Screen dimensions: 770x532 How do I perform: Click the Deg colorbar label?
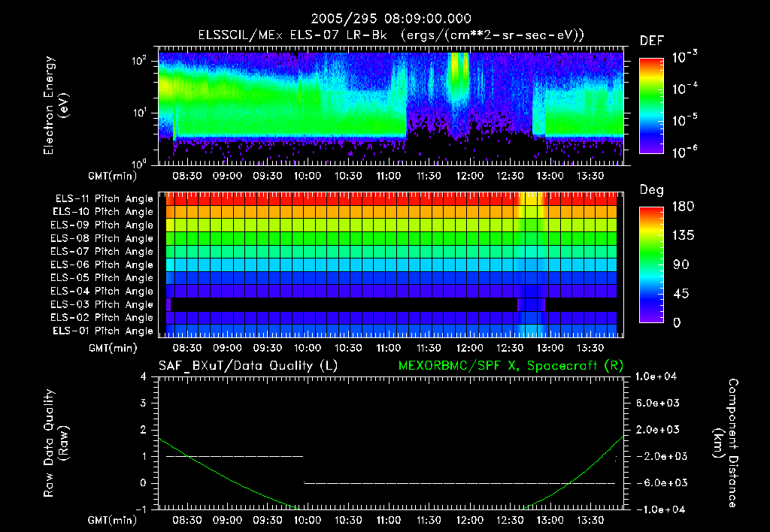coord(651,190)
